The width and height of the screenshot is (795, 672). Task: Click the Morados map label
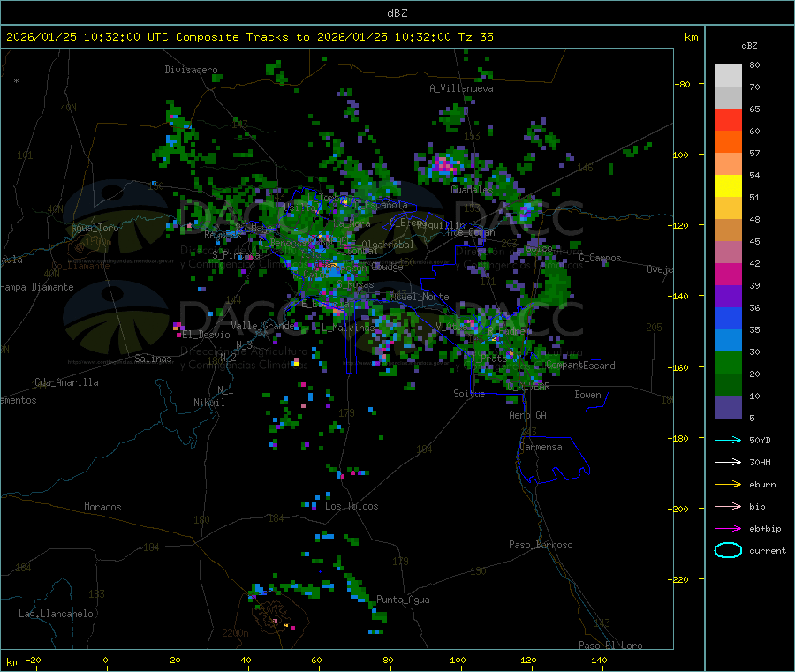102,507
